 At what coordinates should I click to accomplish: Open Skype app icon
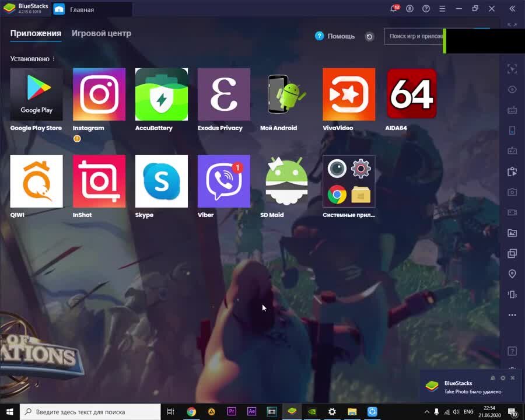point(162,181)
